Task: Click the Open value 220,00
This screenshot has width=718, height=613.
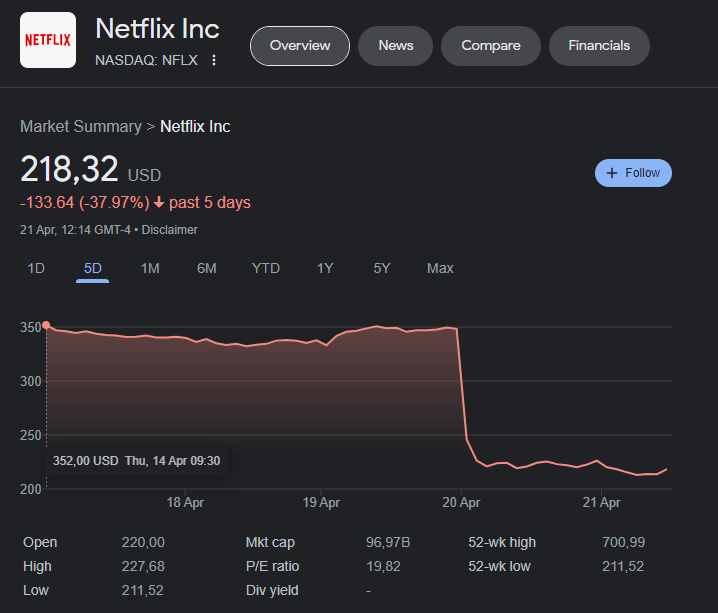Action: (x=143, y=542)
